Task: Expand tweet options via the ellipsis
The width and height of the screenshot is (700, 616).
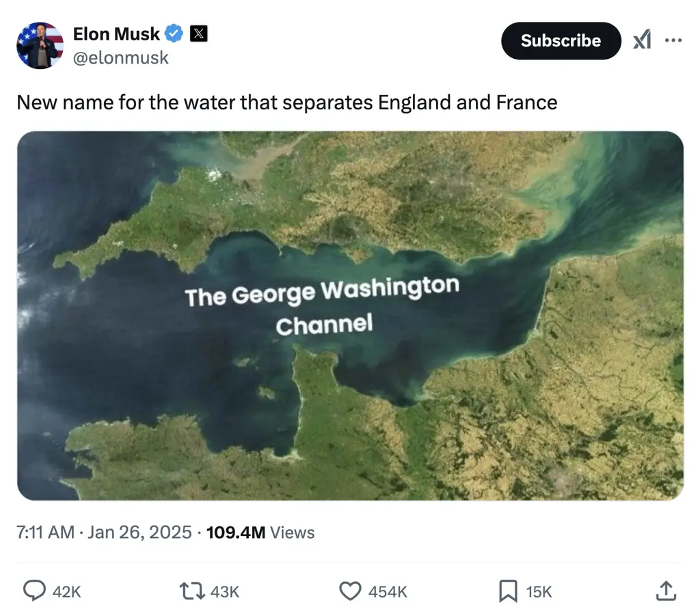Action: (x=674, y=40)
